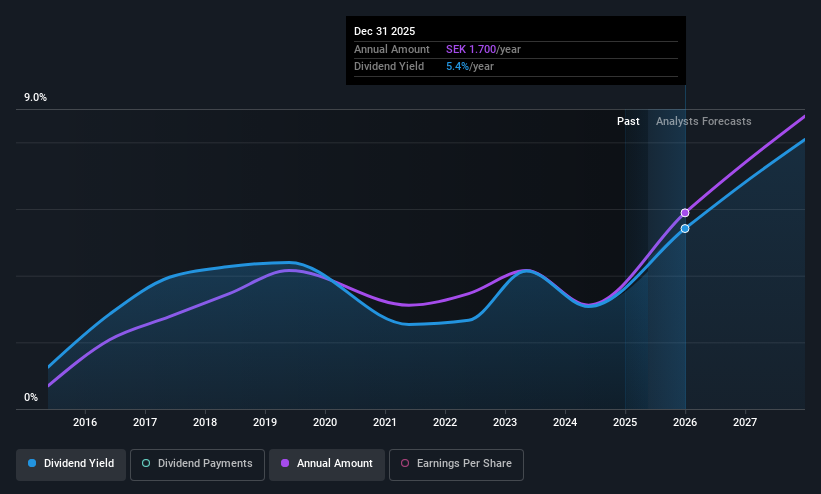Click the 5.4%/year tooltip yield value
Image resolution: width=821 pixels, height=494 pixels.
point(470,67)
